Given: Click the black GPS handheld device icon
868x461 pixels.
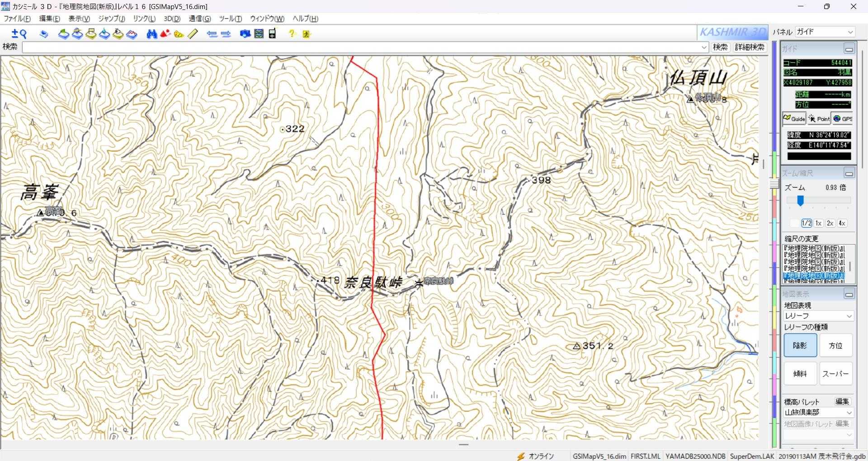Looking at the screenshot, I should [272, 34].
